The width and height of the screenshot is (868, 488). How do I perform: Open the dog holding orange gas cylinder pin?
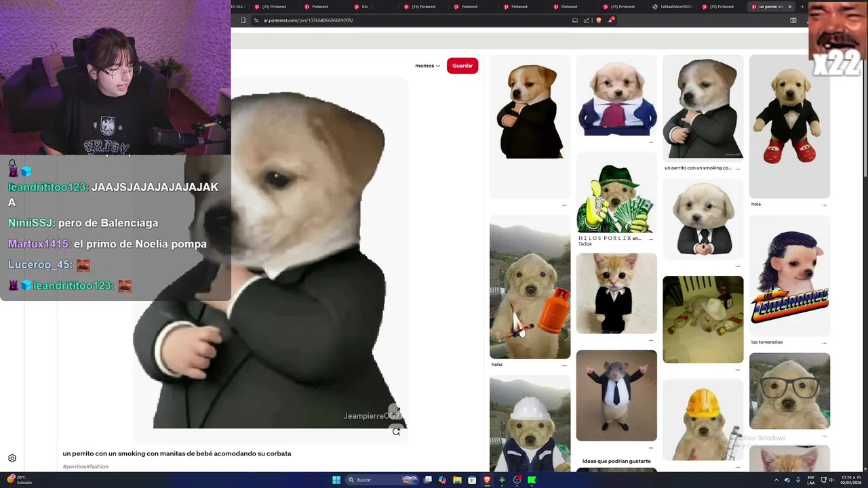pos(530,287)
